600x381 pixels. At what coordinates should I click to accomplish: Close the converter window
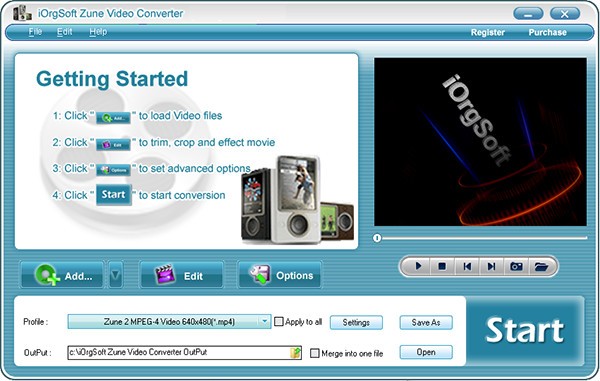[565, 14]
